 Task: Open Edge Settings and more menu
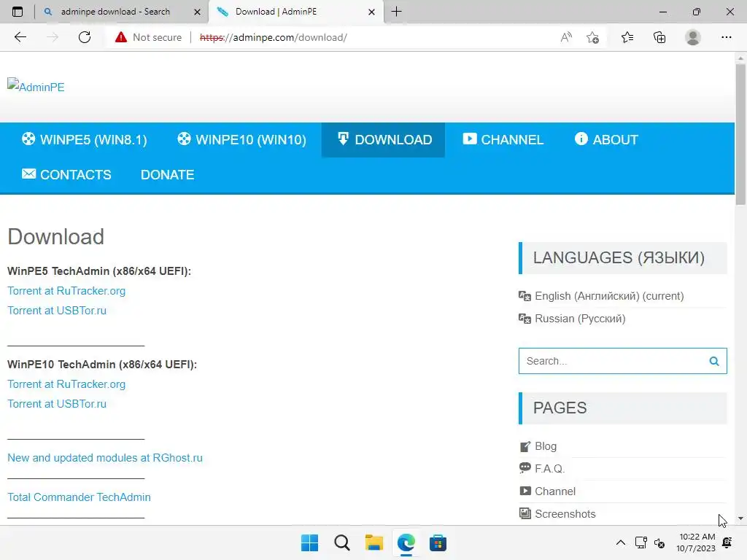(x=726, y=37)
